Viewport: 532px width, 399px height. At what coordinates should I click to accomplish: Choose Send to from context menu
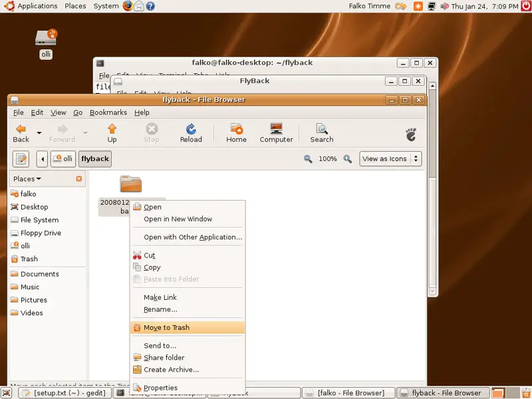coord(188,346)
